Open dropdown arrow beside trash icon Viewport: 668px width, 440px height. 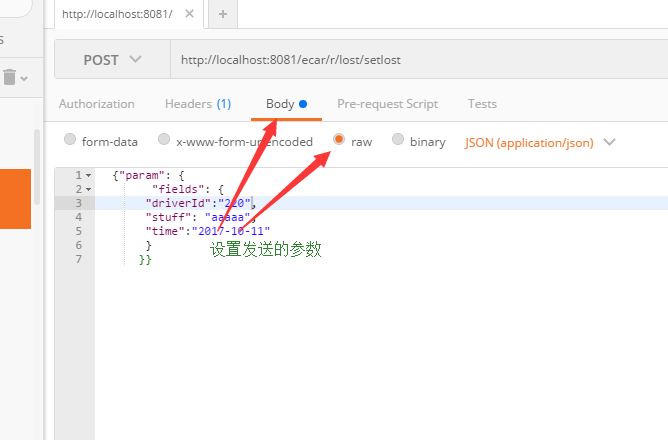point(24,78)
